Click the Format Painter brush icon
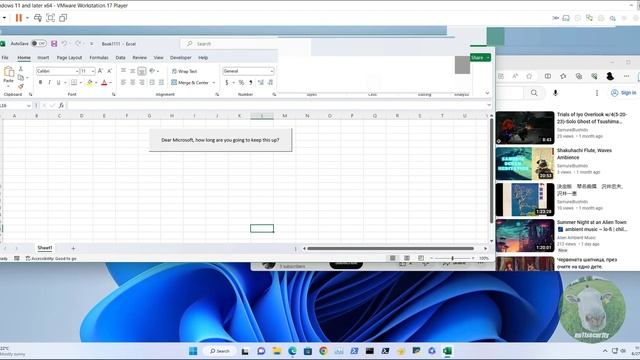Screen dimensions: 640x360 coord(21,86)
